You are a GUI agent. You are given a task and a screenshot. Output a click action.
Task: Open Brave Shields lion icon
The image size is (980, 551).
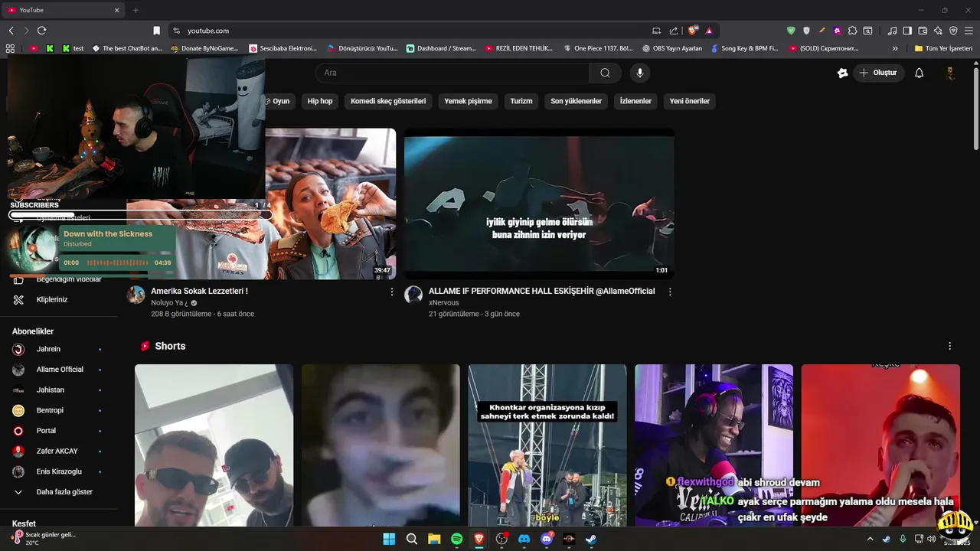[x=693, y=31]
